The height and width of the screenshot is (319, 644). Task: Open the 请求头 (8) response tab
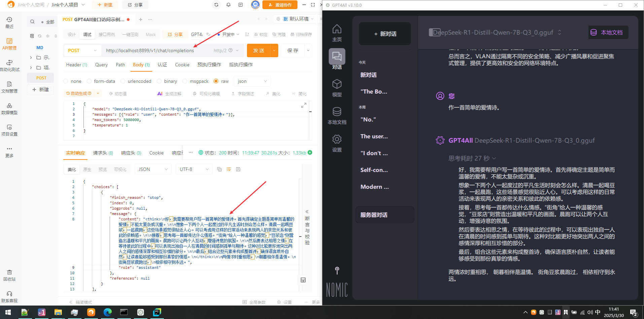point(103,153)
